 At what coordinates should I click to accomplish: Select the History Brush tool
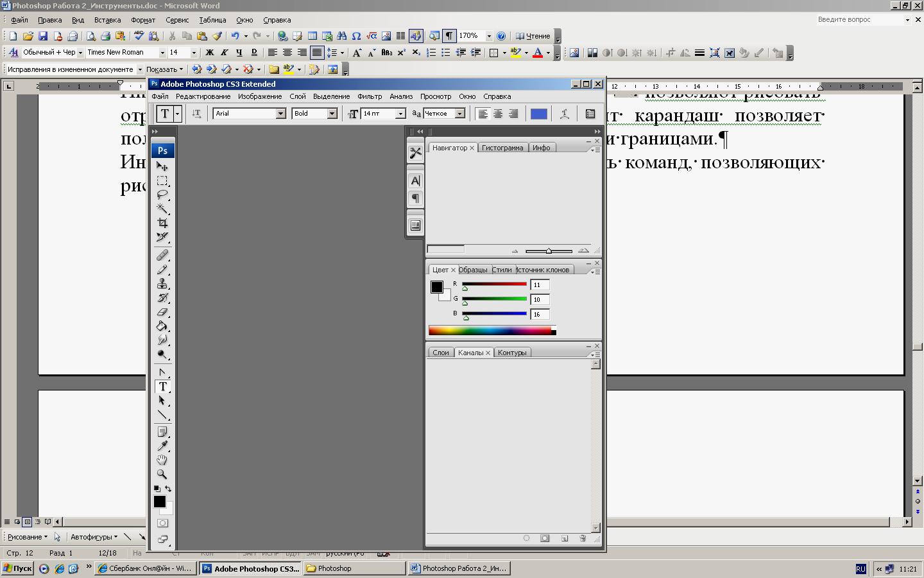coord(162,298)
